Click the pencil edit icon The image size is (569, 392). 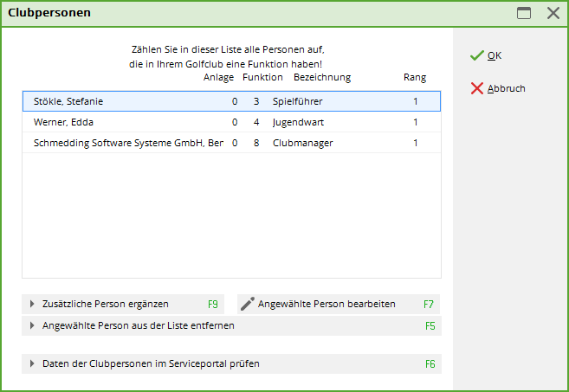248,304
